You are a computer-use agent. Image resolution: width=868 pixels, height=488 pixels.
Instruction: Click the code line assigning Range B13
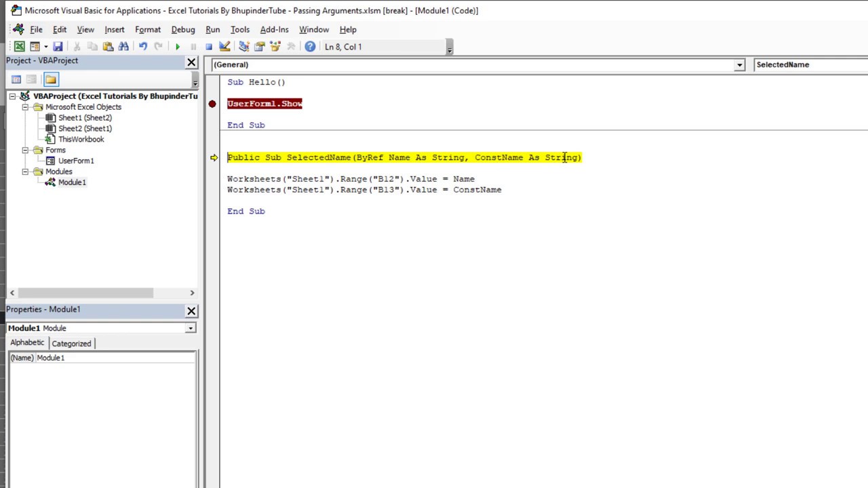click(x=364, y=190)
